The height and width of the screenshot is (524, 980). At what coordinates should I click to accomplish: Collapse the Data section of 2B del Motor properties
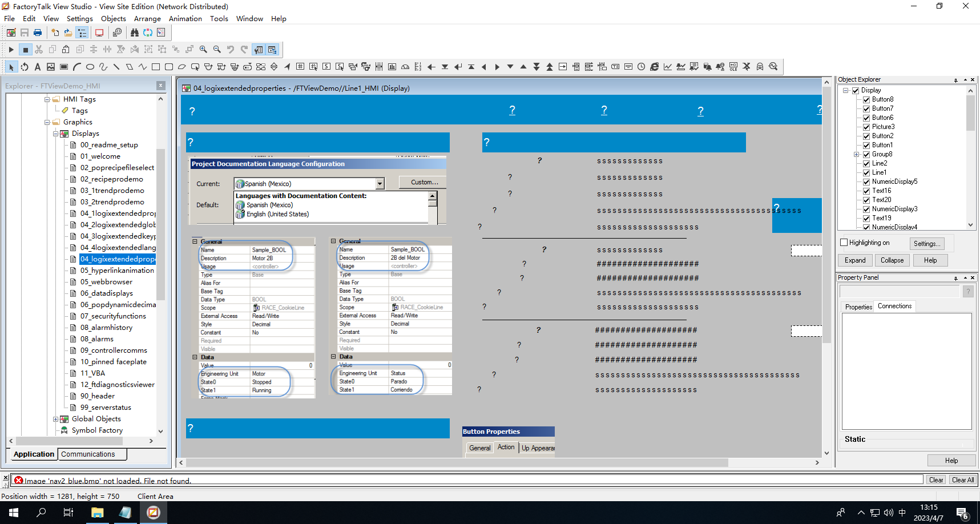coord(333,357)
